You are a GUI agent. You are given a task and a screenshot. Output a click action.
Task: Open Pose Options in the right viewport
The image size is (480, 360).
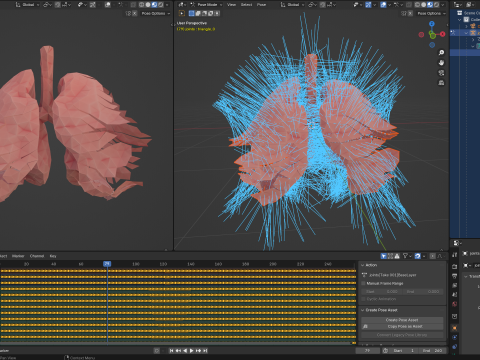431,13
